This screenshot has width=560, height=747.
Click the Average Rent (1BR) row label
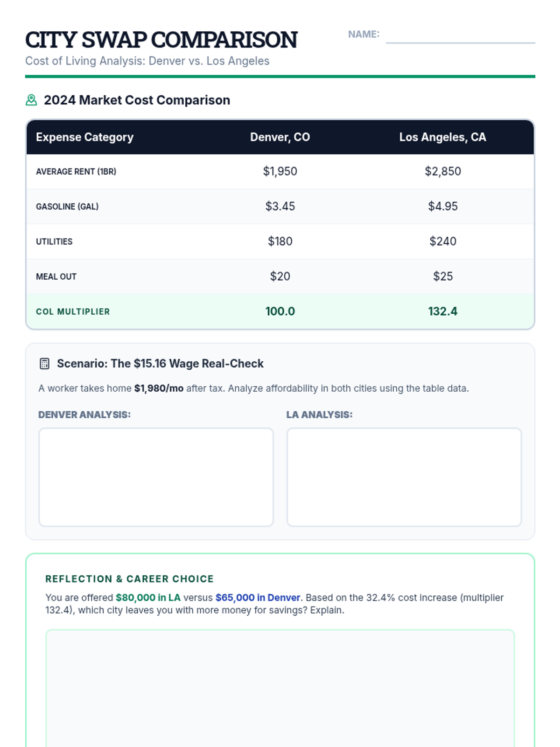(76, 171)
